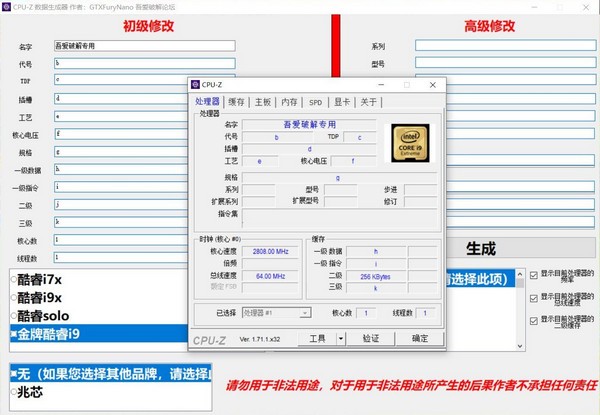
Task: Switch to the 显卡 tab
Action: tap(342, 102)
